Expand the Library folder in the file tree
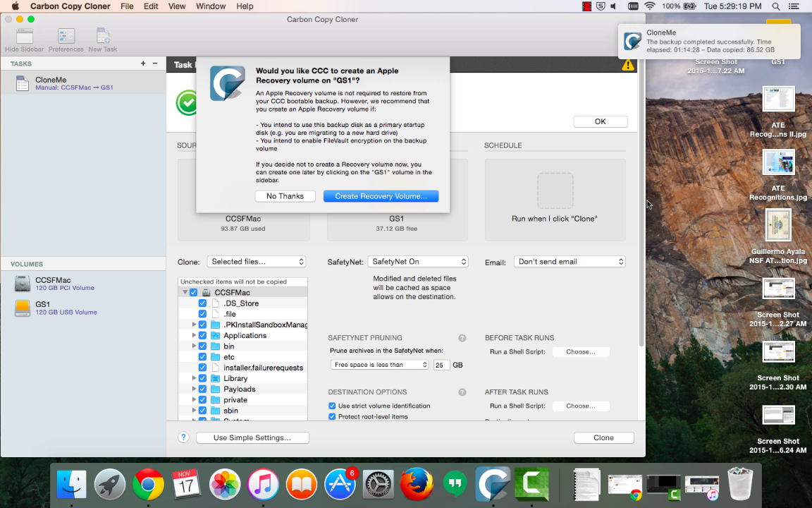This screenshot has height=508, width=812. coord(194,377)
